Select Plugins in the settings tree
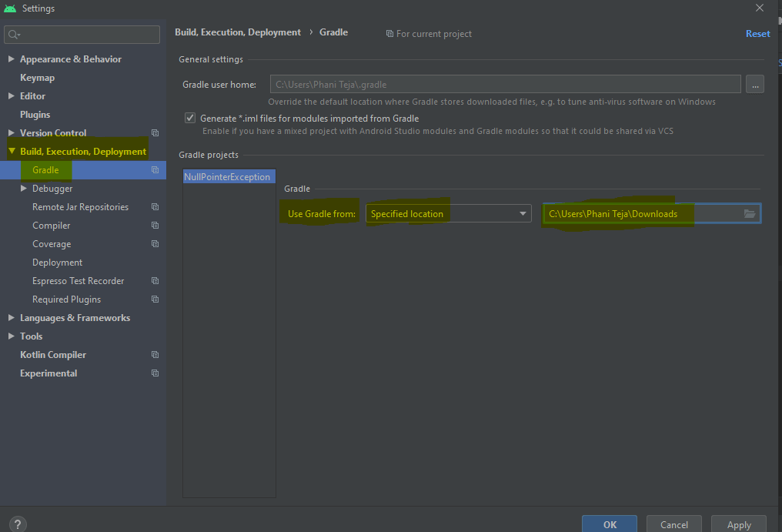 click(35, 114)
